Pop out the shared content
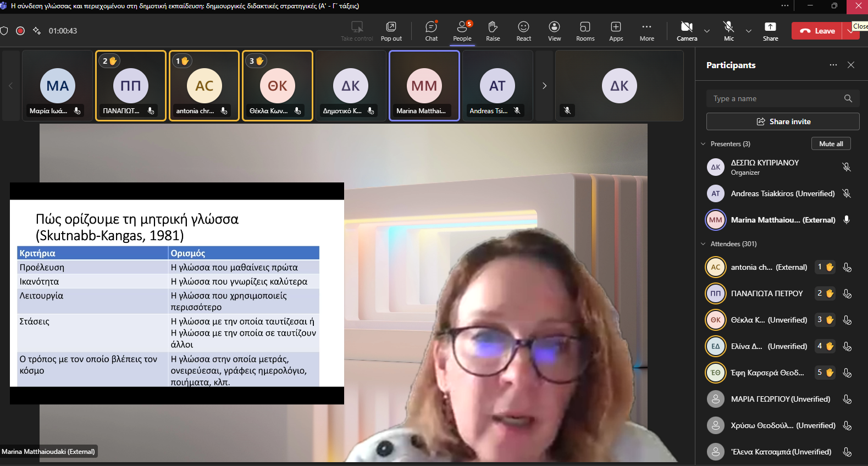 [x=391, y=31]
